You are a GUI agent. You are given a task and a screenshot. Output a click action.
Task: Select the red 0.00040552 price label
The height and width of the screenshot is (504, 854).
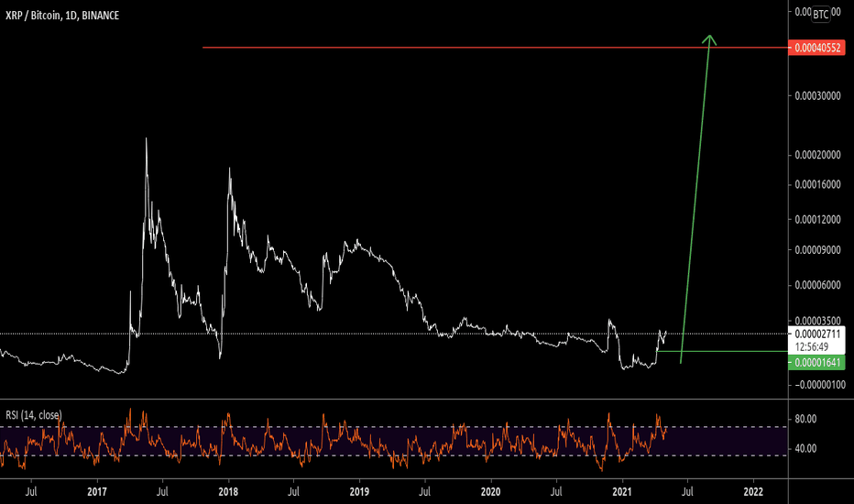point(816,48)
